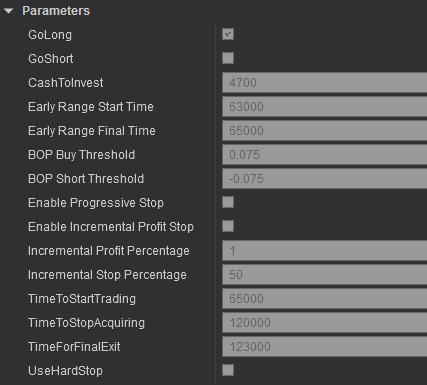Select the Early Range Start Time field
The image size is (427, 385).
coord(325,107)
